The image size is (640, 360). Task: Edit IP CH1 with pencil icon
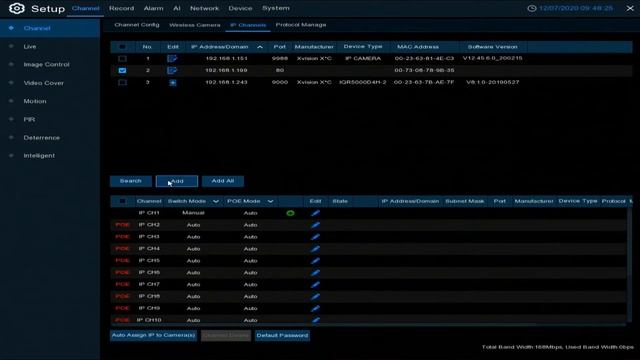pyautogui.click(x=315, y=213)
